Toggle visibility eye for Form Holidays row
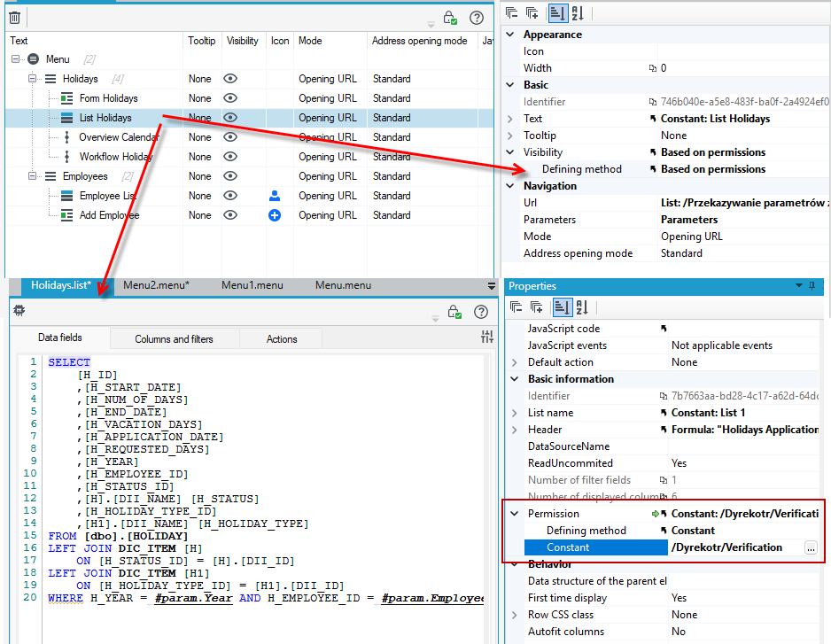The width and height of the screenshot is (831, 644). point(230,98)
